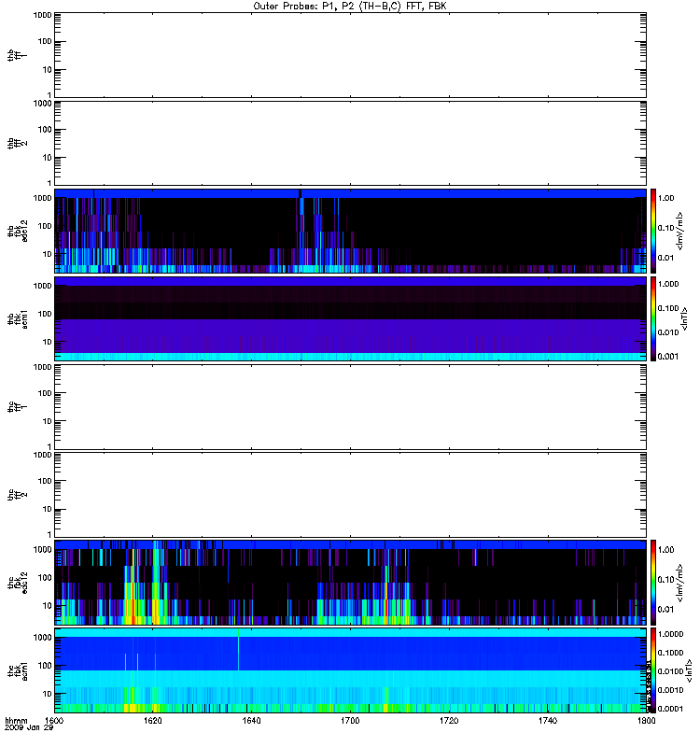
Task: Click the 0.001 tick on thb scm1 colorbar
Action: (x=668, y=357)
